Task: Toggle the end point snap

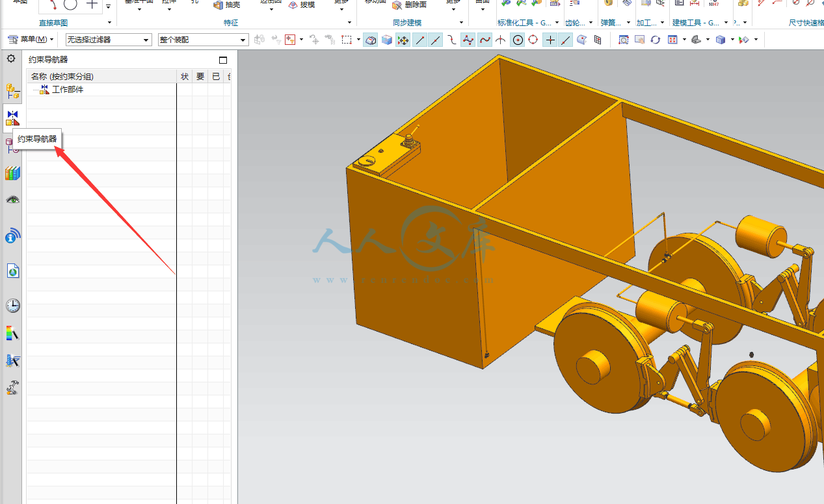Action: [x=419, y=40]
